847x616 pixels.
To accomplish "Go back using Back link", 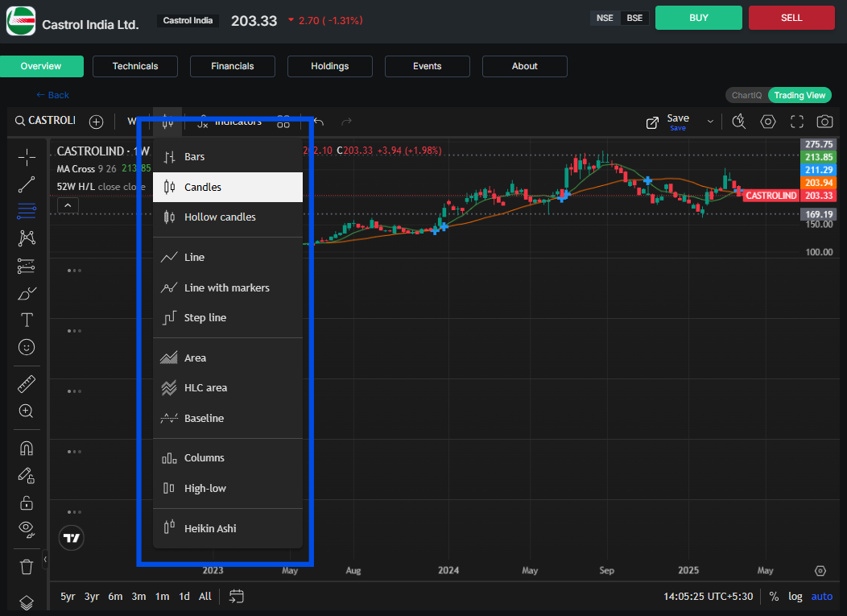I will coord(52,95).
